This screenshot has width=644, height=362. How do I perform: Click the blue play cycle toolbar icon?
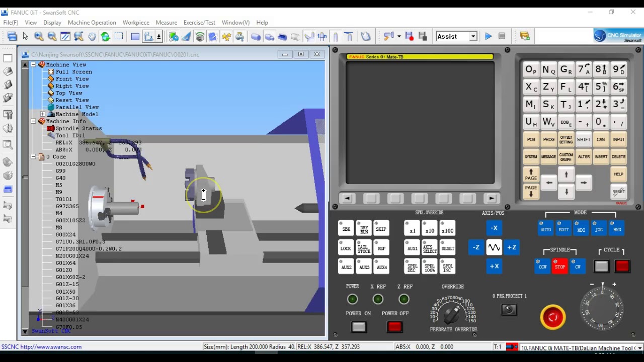point(488,36)
